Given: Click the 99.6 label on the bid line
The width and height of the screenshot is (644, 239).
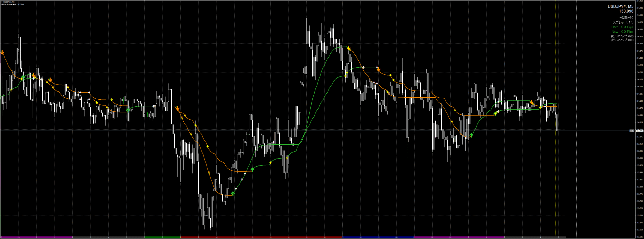Looking at the screenshot, I should (632, 131).
